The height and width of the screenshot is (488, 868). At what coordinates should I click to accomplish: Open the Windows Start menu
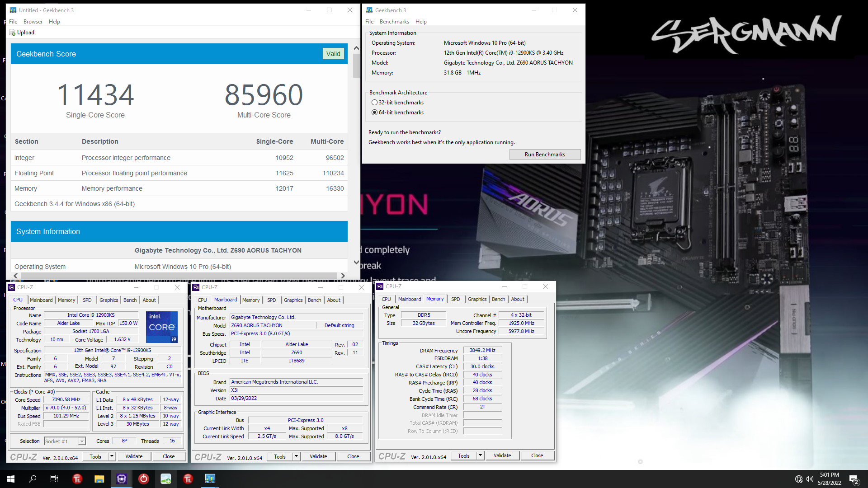click(11, 479)
